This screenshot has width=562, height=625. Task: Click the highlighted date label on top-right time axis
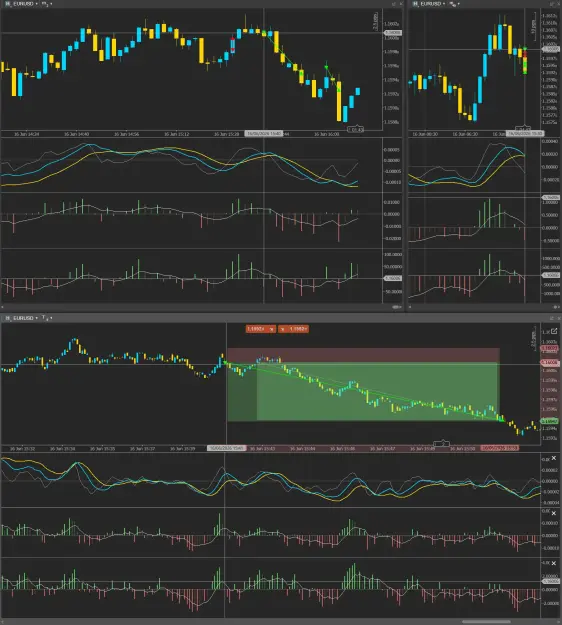(525, 134)
